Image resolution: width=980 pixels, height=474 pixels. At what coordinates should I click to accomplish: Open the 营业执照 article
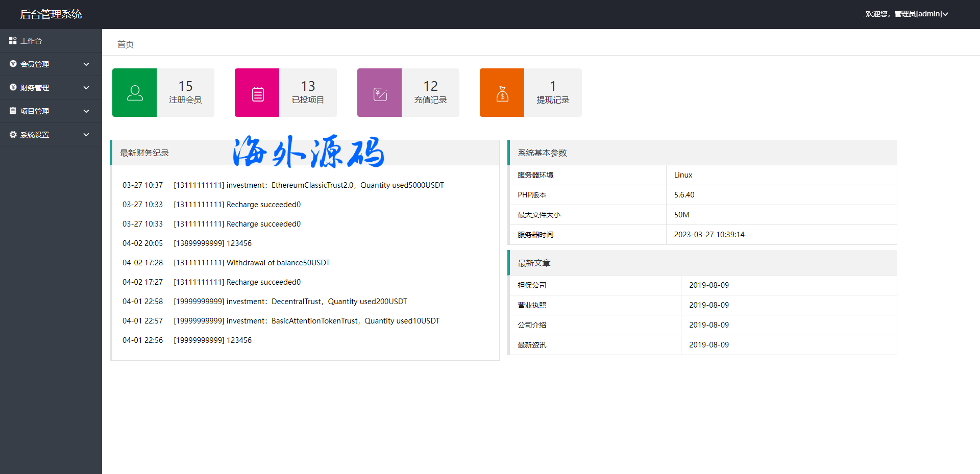[532, 305]
